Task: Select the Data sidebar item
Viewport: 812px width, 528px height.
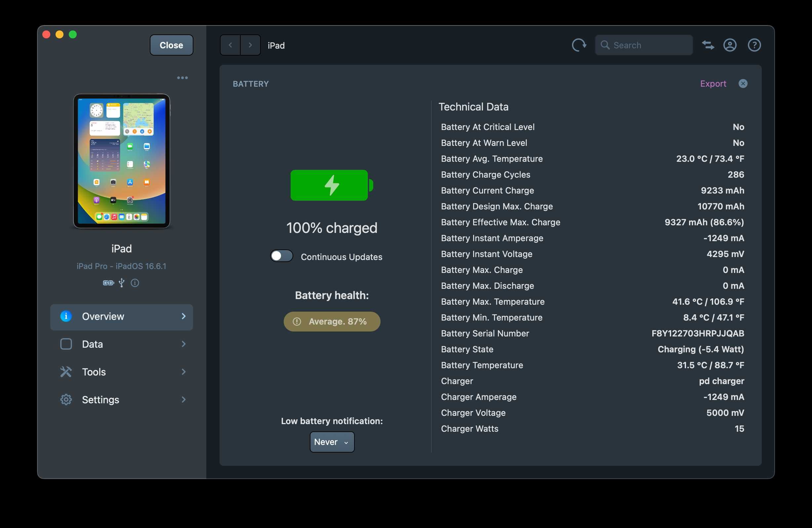Action: pos(121,344)
